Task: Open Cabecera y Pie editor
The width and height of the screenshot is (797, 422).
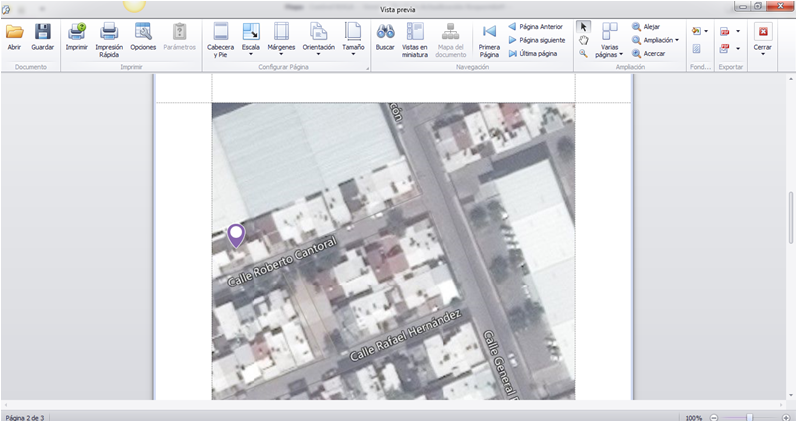Action: pyautogui.click(x=221, y=40)
